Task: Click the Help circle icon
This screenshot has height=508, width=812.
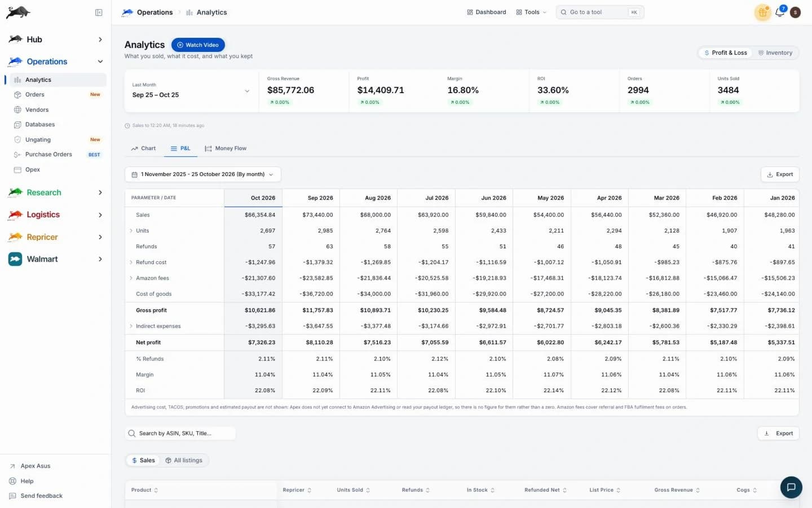Action: 12,481
